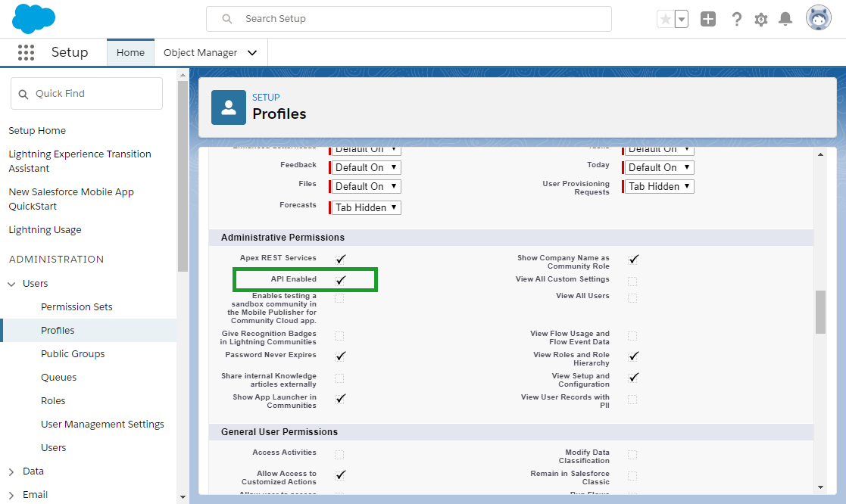Uncheck the API Enabled checkbox
This screenshot has width=846, height=504.
pos(340,280)
